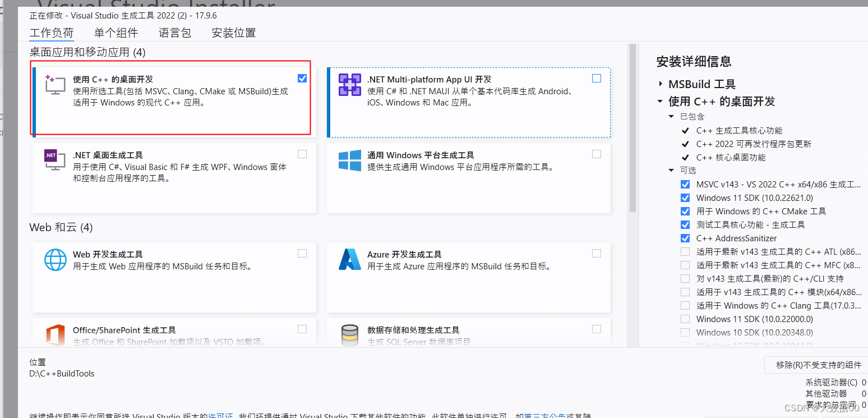Enable the C++ ATL optional component

[685, 251]
